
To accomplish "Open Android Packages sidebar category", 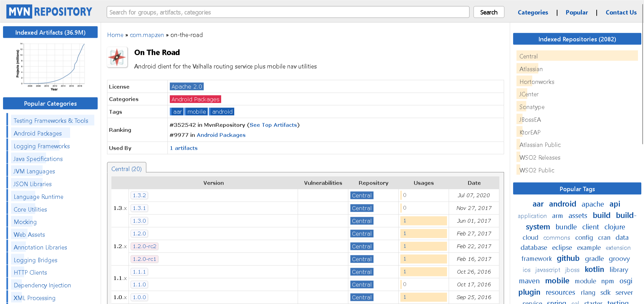I will (x=38, y=133).
